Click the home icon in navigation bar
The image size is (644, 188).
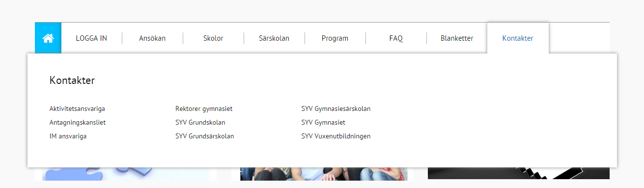coord(48,38)
